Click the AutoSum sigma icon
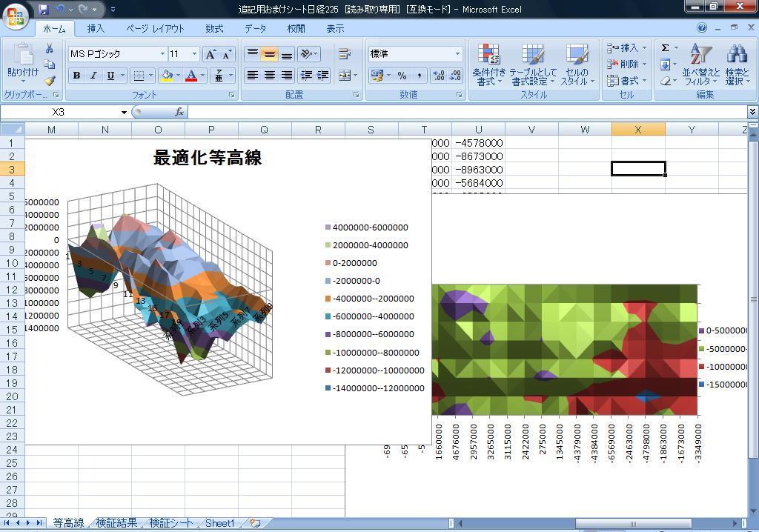This screenshot has width=759, height=532. point(665,47)
